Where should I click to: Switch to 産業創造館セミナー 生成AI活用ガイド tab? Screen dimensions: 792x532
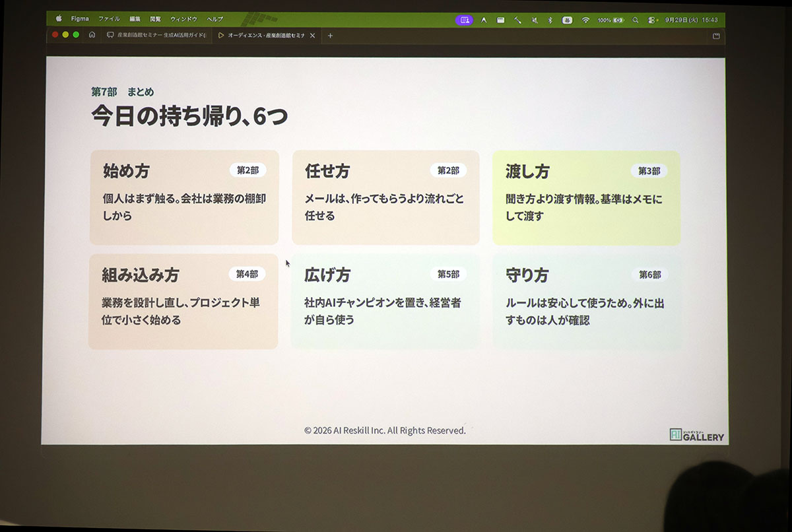[156, 35]
